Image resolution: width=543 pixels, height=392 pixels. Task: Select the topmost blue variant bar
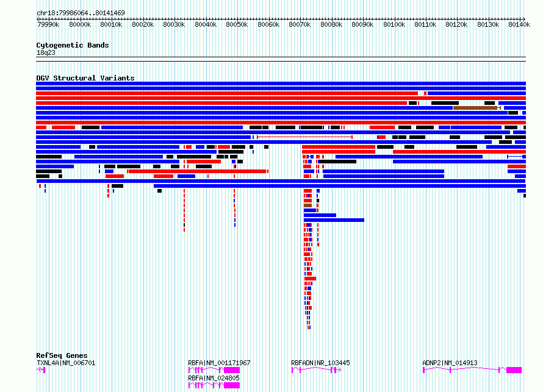coord(281,84)
